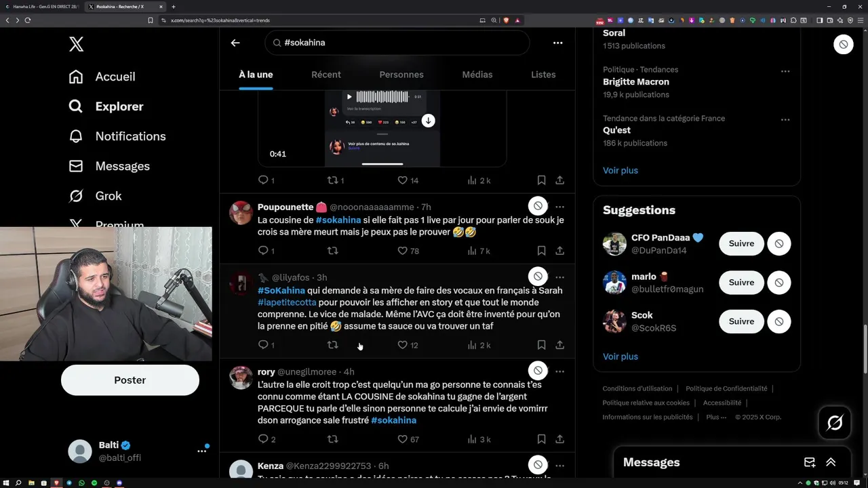Block icon on Poupounette's post
This screenshot has height=488, width=868.
[538, 205]
